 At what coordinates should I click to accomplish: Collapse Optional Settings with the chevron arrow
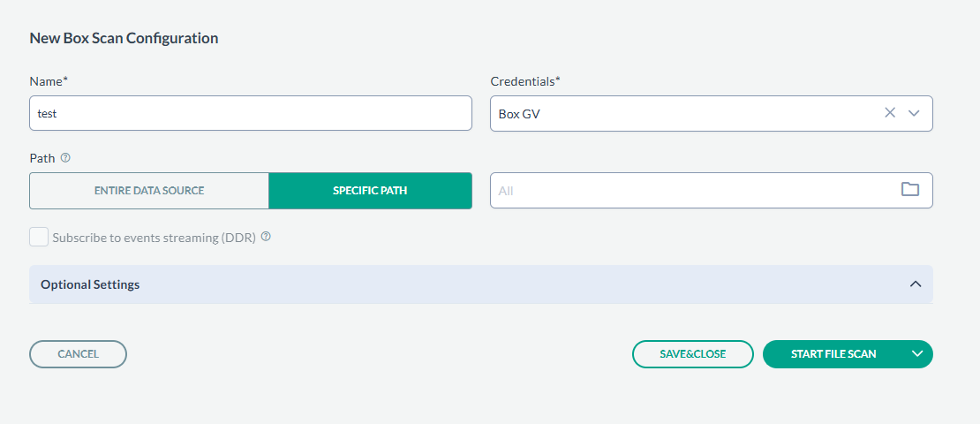tap(916, 284)
